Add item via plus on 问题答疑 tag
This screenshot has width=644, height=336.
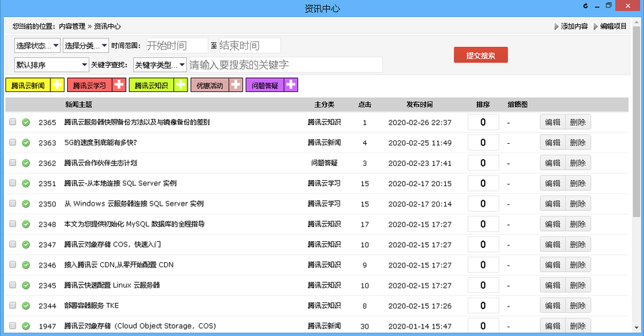click(x=291, y=85)
